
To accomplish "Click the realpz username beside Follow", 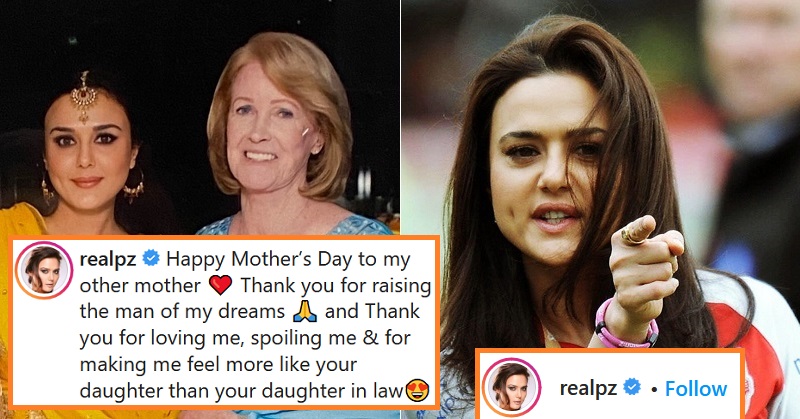I will pos(588,389).
